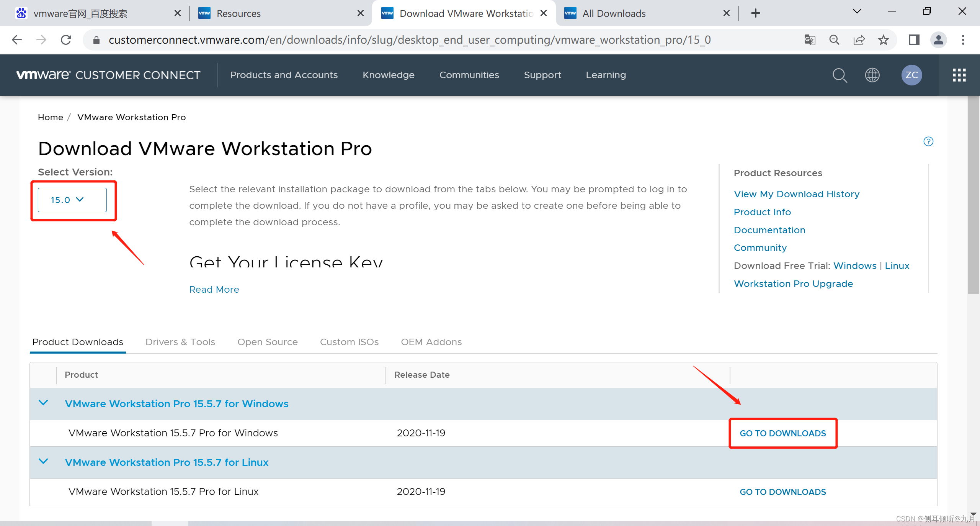Click the help question mark icon

click(928, 141)
